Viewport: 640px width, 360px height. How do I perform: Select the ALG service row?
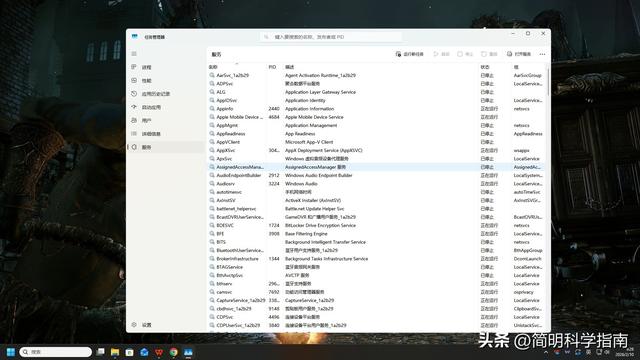(x=376, y=92)
